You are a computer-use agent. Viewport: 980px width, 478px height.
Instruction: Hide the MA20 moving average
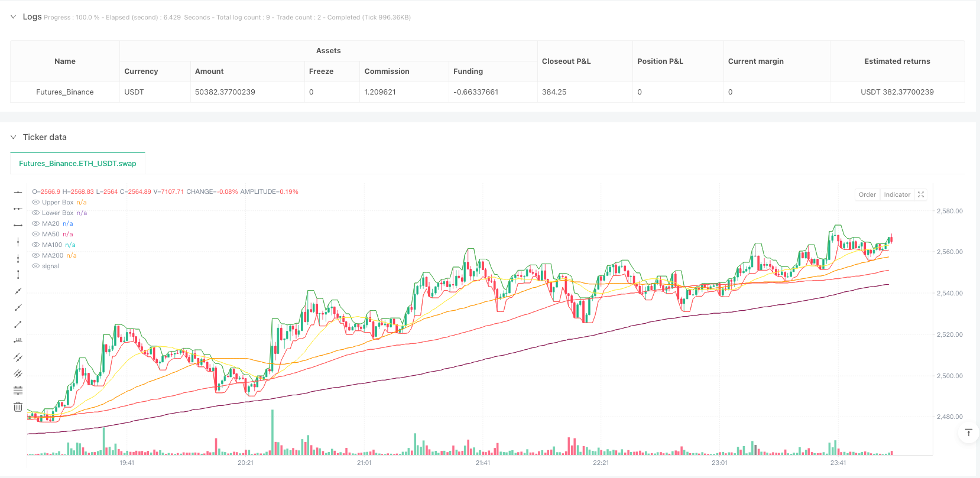pyautogui.click(x=36, y=224)
